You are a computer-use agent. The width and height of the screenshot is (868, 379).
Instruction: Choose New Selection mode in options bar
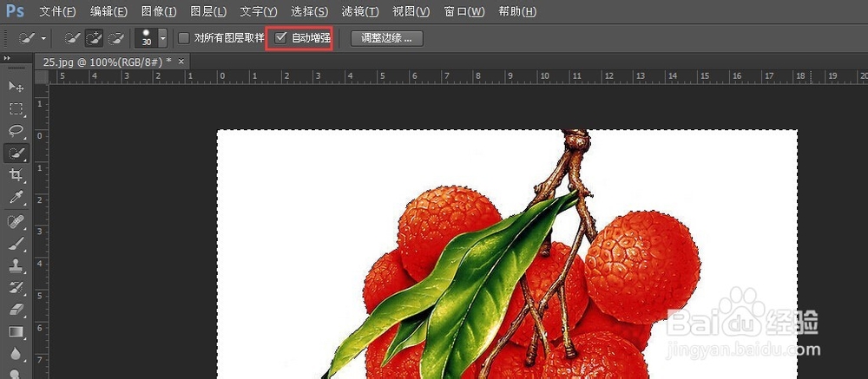click(72, 38)
